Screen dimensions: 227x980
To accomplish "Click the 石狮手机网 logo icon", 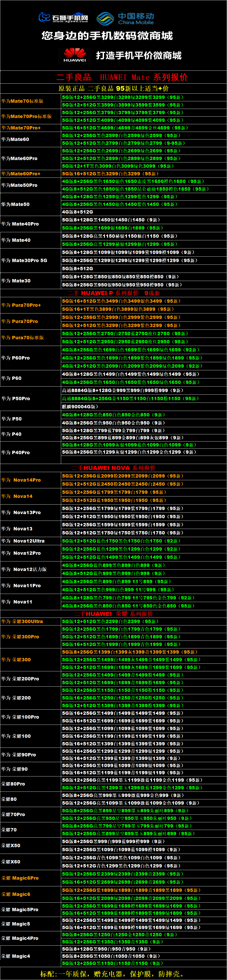I will (x=45, y=17).
